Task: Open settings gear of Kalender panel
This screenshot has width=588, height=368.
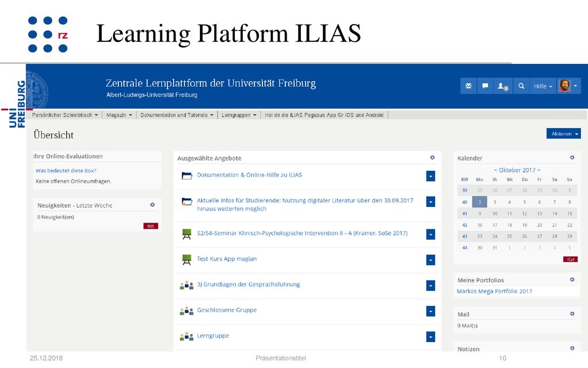Action: click(572, 158)
